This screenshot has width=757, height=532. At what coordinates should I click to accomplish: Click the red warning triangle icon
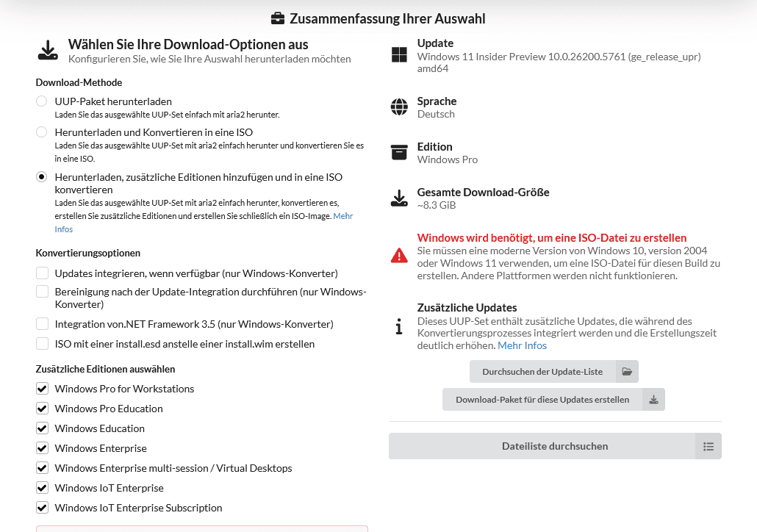[x=399, y=256]
